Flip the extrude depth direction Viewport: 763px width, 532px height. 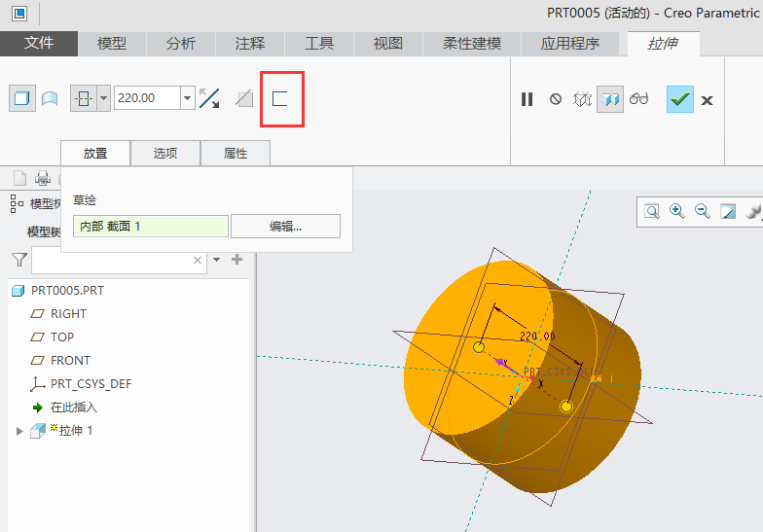[x=208, y=98]
